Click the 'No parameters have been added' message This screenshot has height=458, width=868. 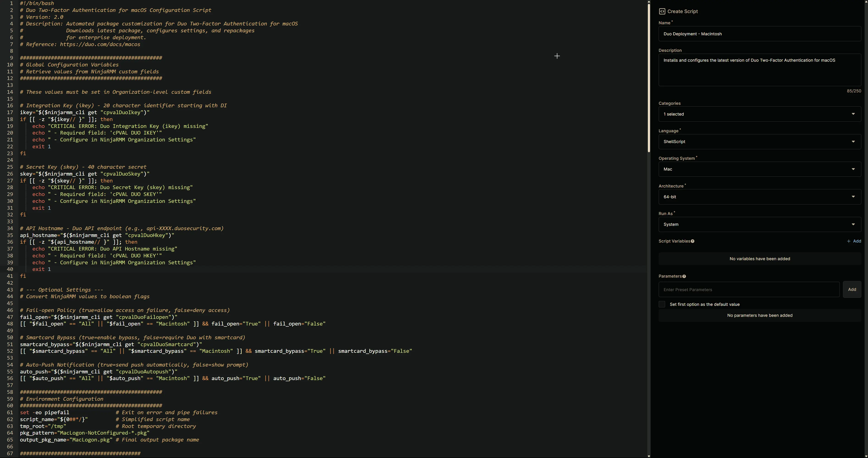[760, 315]
